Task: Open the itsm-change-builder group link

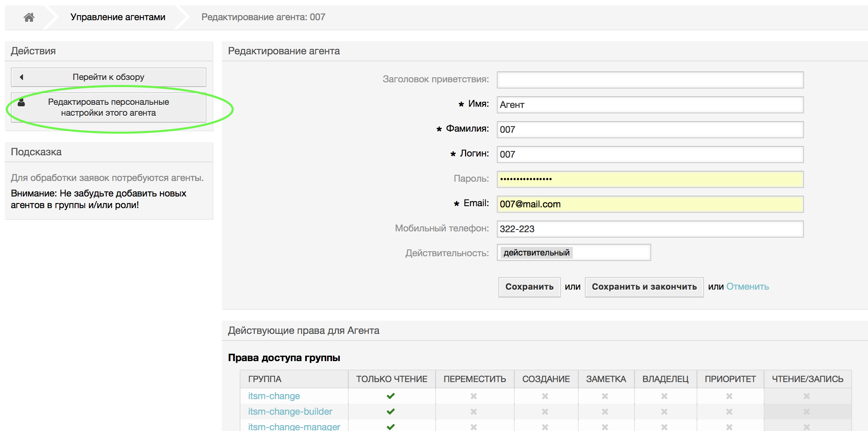Action: [x=290, y=412]
